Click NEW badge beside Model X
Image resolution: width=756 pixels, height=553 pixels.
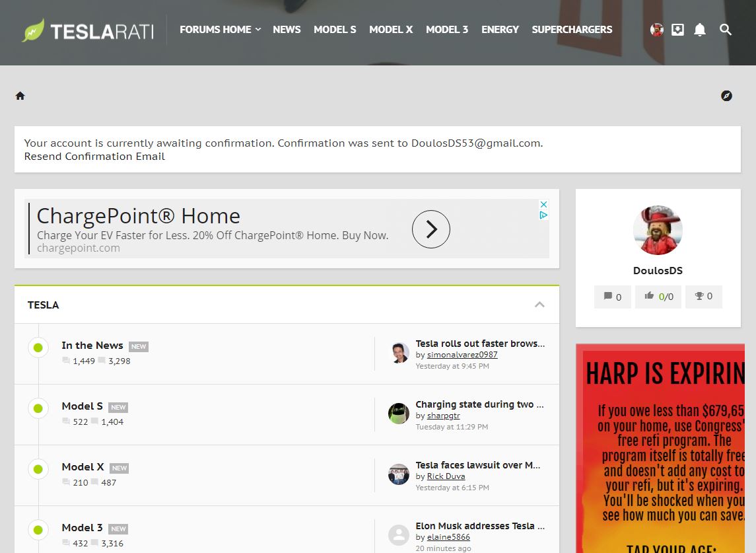click(119, 468)
